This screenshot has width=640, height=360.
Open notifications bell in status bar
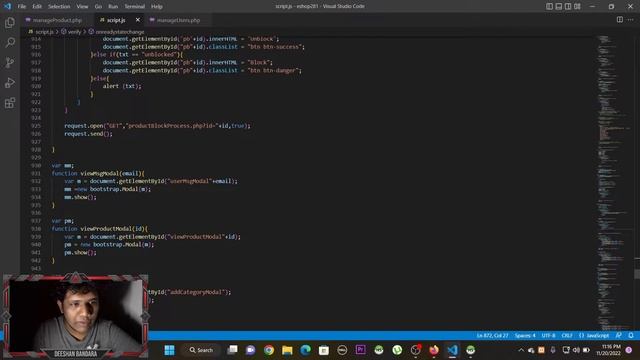[x=631, y=336]
